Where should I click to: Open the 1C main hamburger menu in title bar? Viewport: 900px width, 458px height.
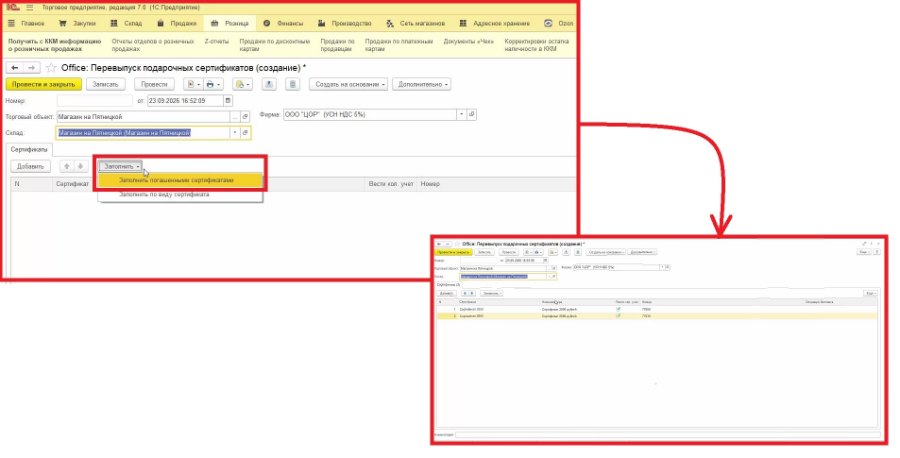coord(29,7)
